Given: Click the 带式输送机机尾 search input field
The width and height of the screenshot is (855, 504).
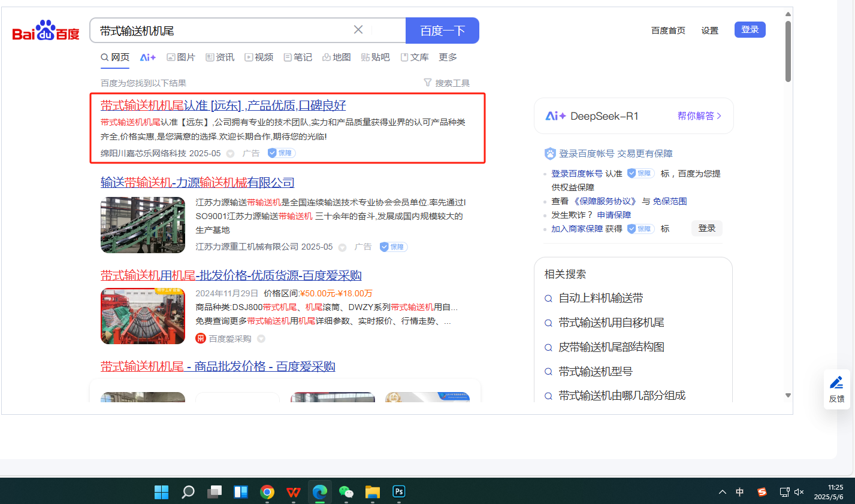Looking at the screenshot, I should (222, 31).
